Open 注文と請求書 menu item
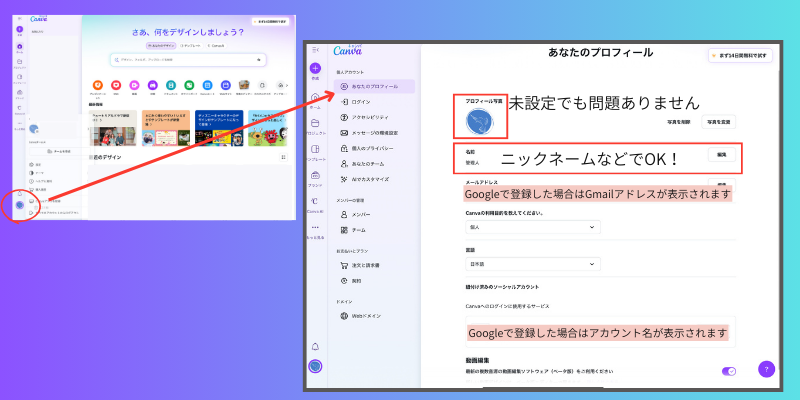This screenshot has width=800, height=400. [x=374, y=266]
